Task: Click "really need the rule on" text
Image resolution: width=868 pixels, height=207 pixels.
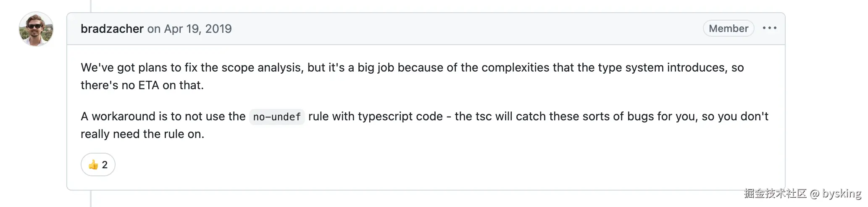Action: click(142, 134)
